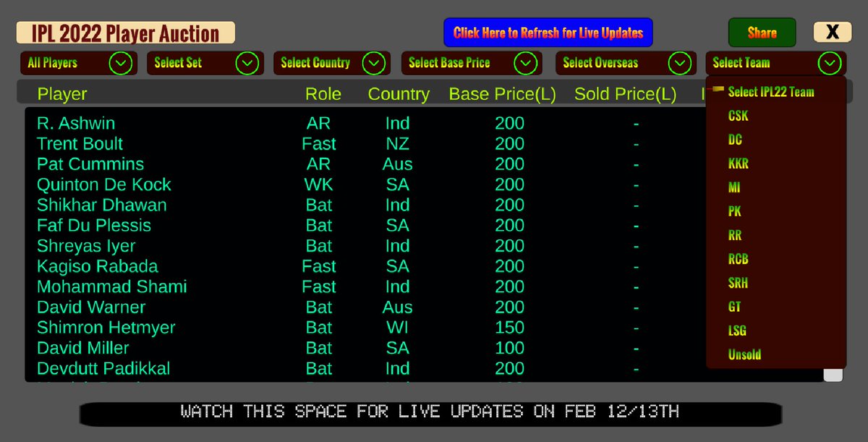Open the Select Base Price dropdown
The image size is (868, 442).
pos(471,63)
